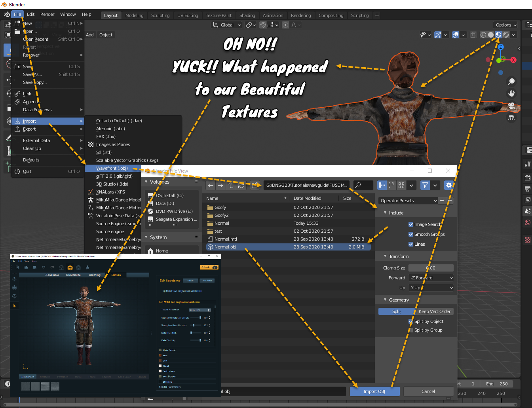Switch viewport to solid shading

491,35
